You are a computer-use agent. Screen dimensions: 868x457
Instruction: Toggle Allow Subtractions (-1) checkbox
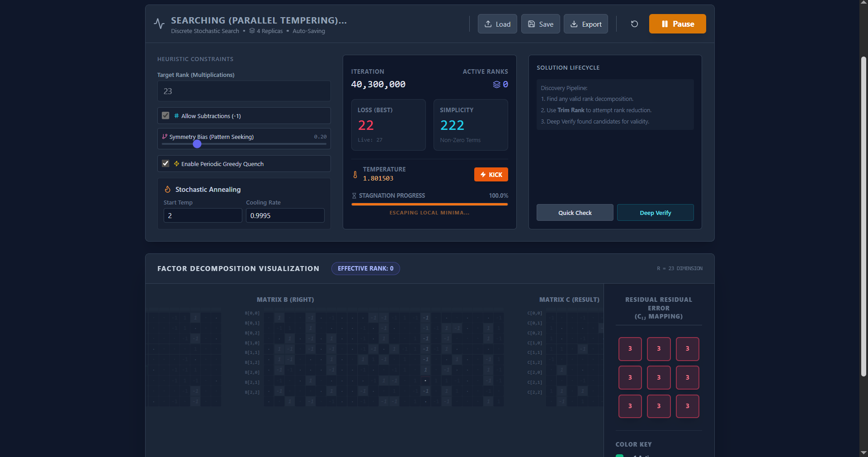[165, 116]
